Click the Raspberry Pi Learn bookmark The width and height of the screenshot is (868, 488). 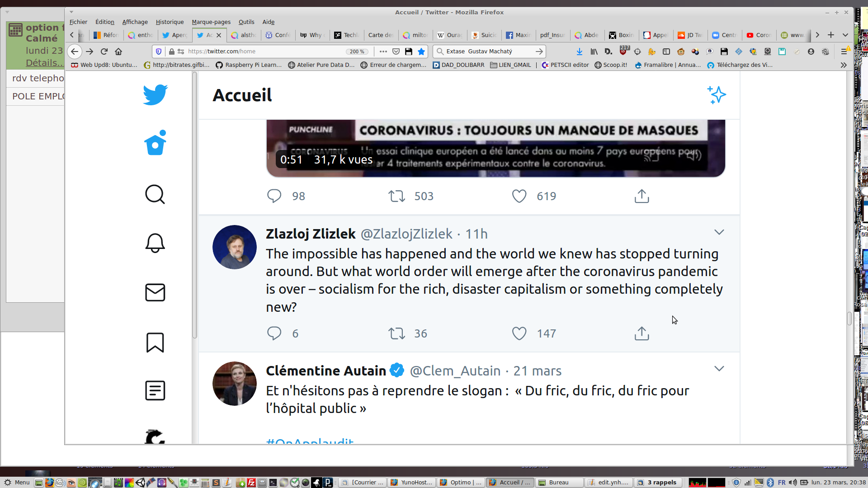point(249,65)
